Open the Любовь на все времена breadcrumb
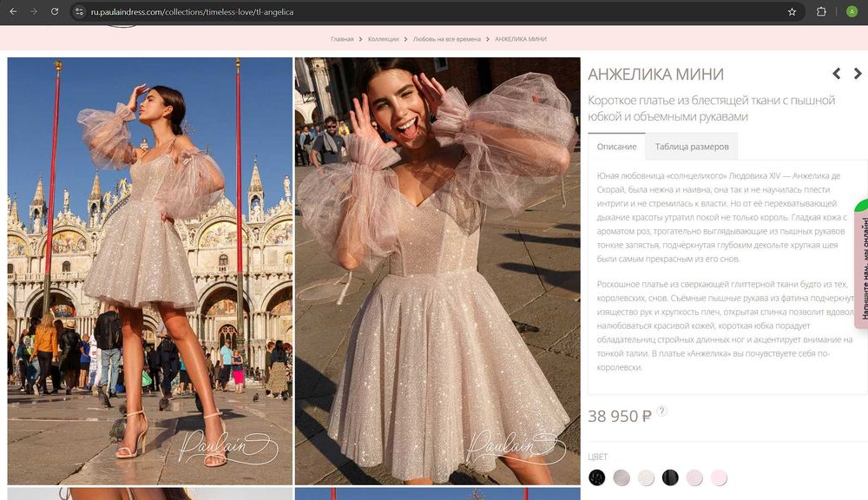Image resolution: width=868 pixels, height=500 pixels. point(447,39)
